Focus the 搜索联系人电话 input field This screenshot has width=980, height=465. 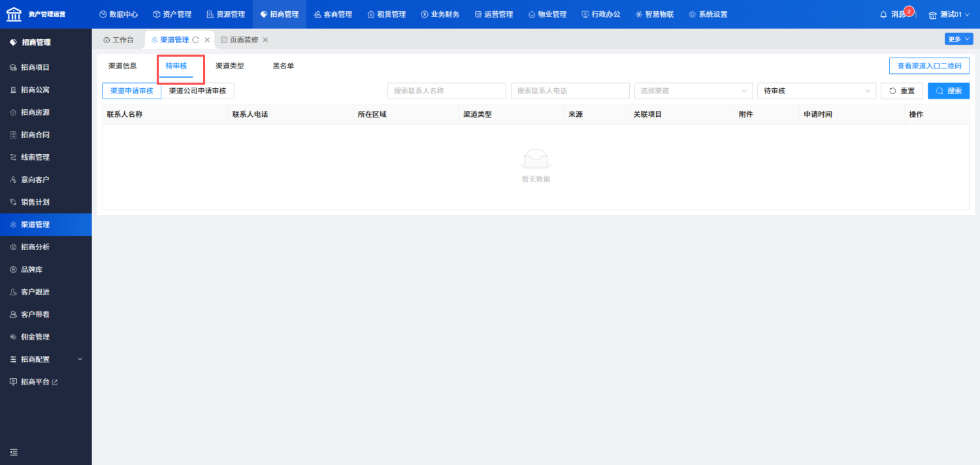click(x=570, y=91)
